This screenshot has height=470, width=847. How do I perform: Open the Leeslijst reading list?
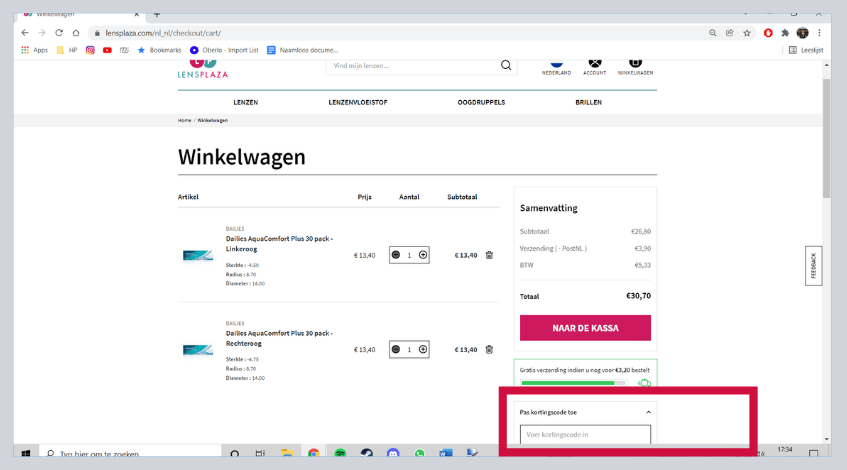coord(806,50)
